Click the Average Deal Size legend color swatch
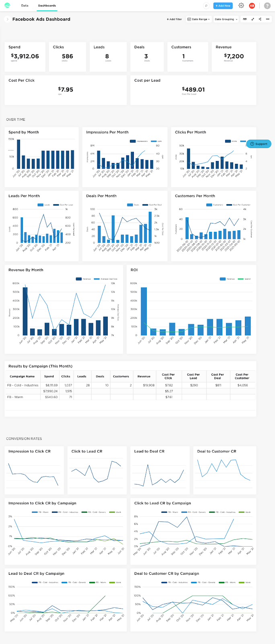The image size is (275, 644). (97, 279)
